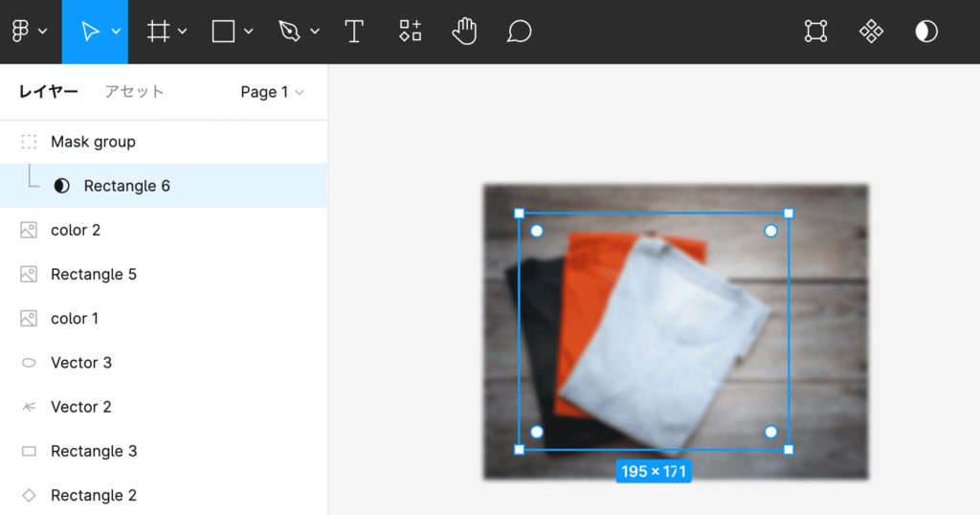This screenshot has width=980, height=515.
Task: Click the Create Component icon
Action: point(871,32)
